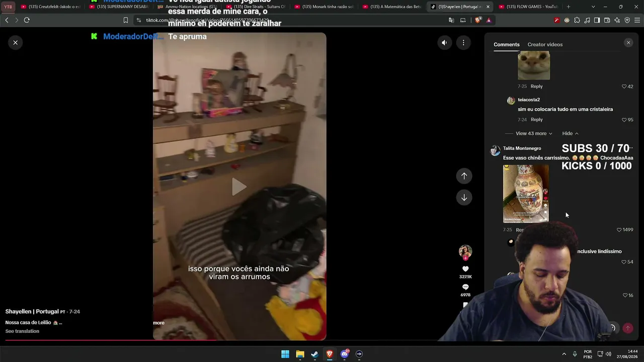Reload the current page
Screen dimensions: 644x362
tap(27, 20)
